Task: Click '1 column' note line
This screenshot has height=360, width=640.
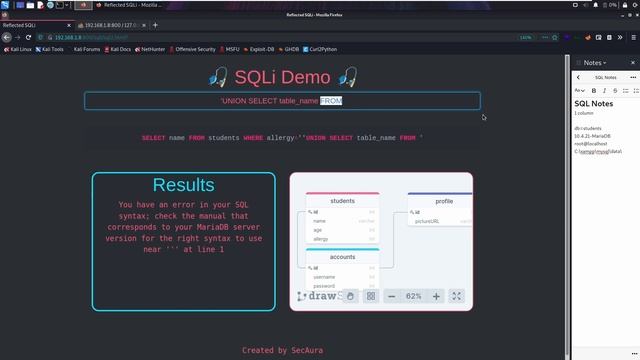Action: click(x=584, y=113)
